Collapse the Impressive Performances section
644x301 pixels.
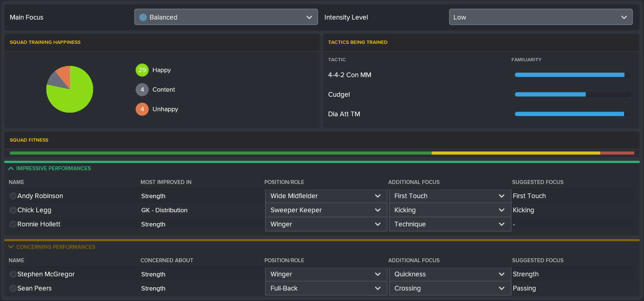point(11,168)
